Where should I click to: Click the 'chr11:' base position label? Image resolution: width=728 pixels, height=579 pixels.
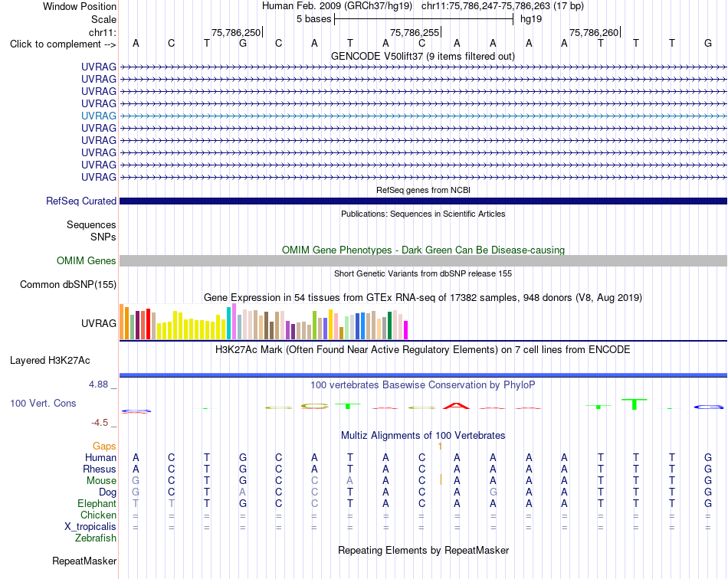tap(103, 32)
